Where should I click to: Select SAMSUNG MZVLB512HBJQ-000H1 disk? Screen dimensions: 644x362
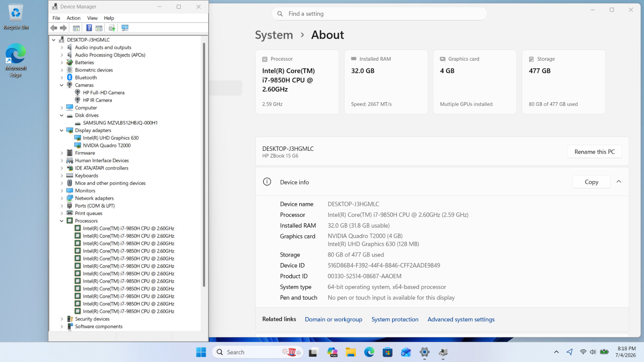[120, 123]
